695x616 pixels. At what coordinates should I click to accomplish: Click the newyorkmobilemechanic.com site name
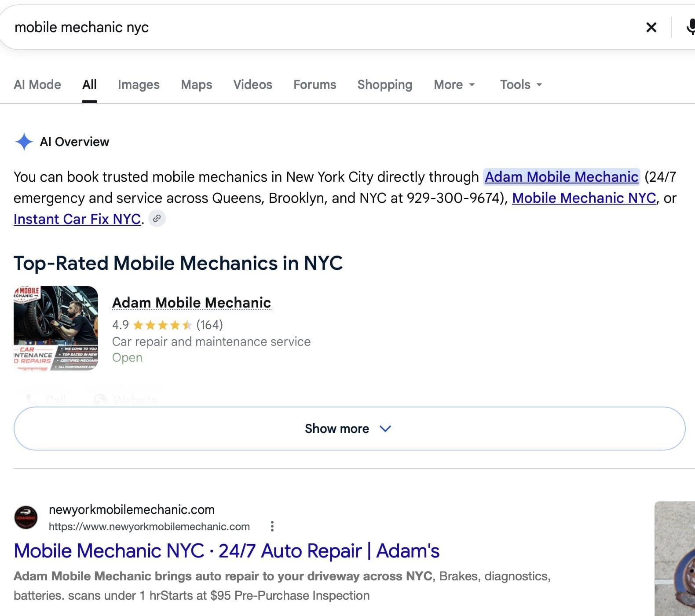pyautogui.click(x=132, y=510)
